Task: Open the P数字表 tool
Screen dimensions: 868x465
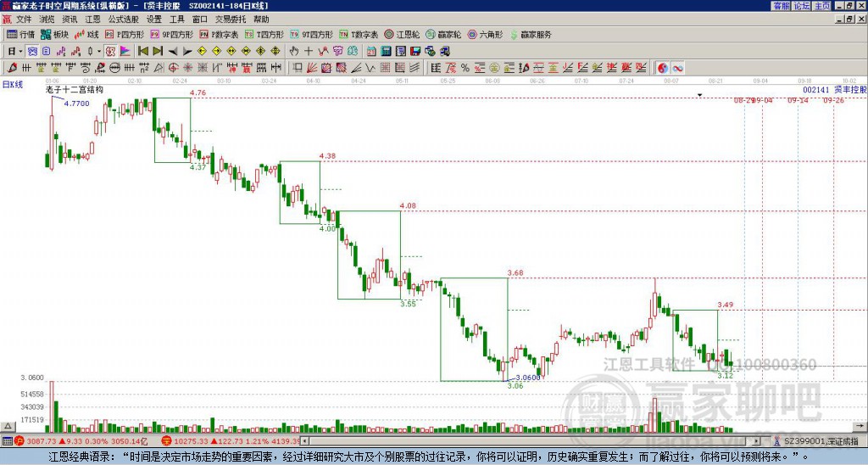Action: (219, 34)
